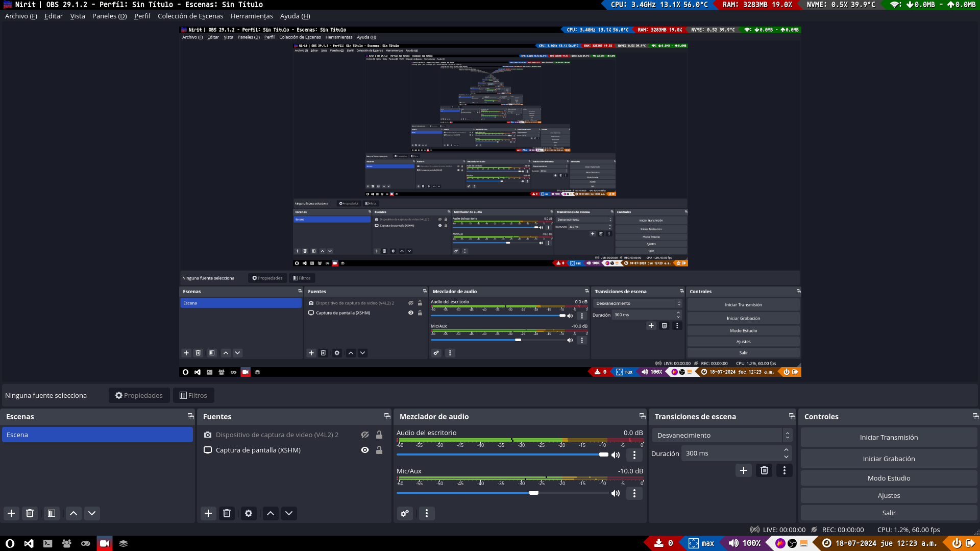
Task: Delete the scene transition with trash icon
Action: click(764, 470)
